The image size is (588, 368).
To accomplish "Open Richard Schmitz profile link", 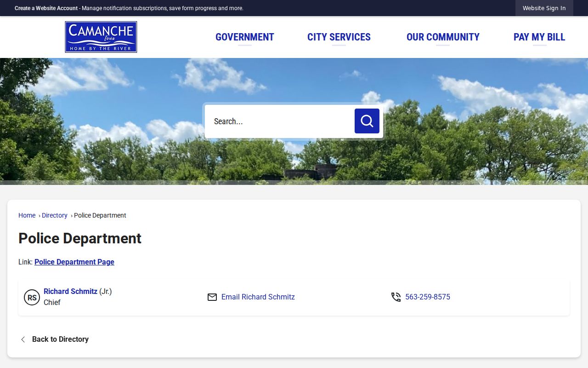I will [x=70, y=291].
